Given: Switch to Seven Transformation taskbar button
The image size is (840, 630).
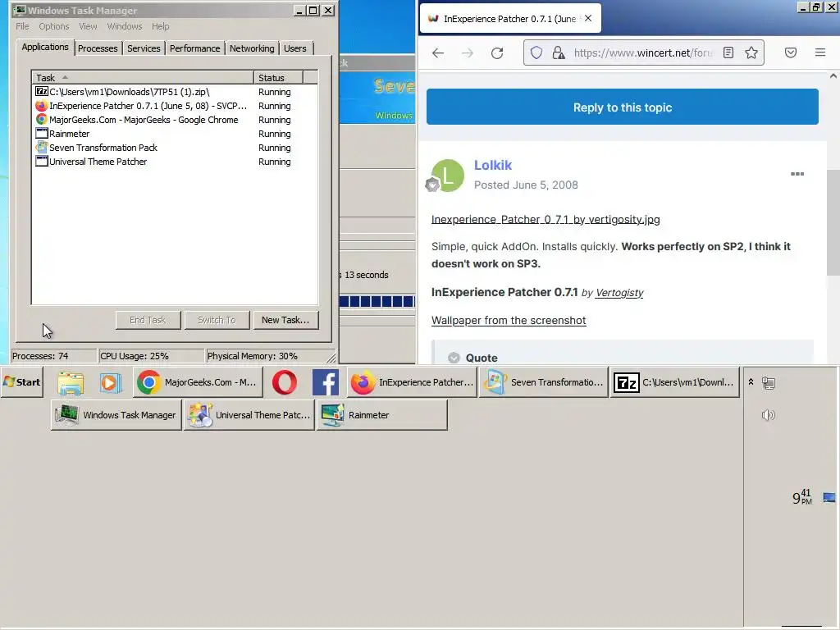Looking at the screenshot, I should [x=544, y=382].
